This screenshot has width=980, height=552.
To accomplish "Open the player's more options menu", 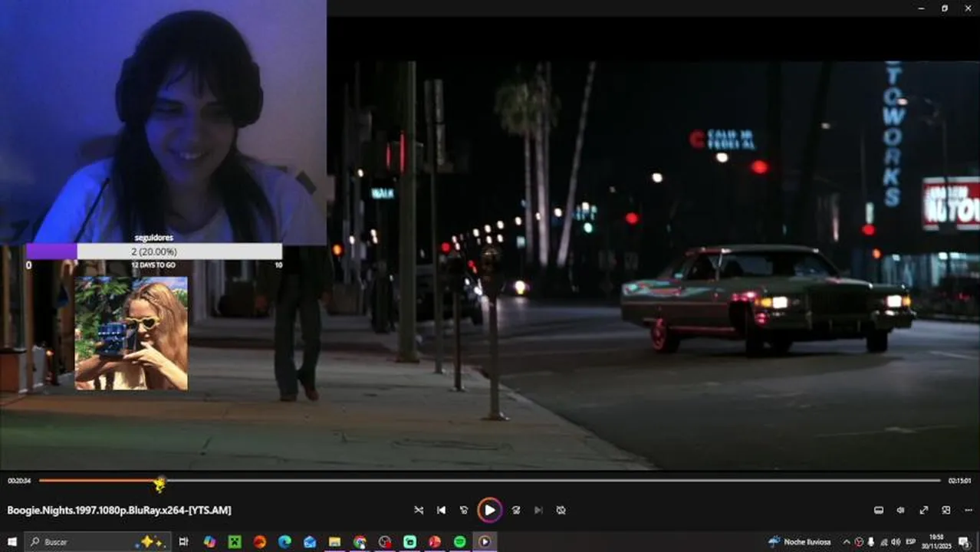I will coord(968,510).
